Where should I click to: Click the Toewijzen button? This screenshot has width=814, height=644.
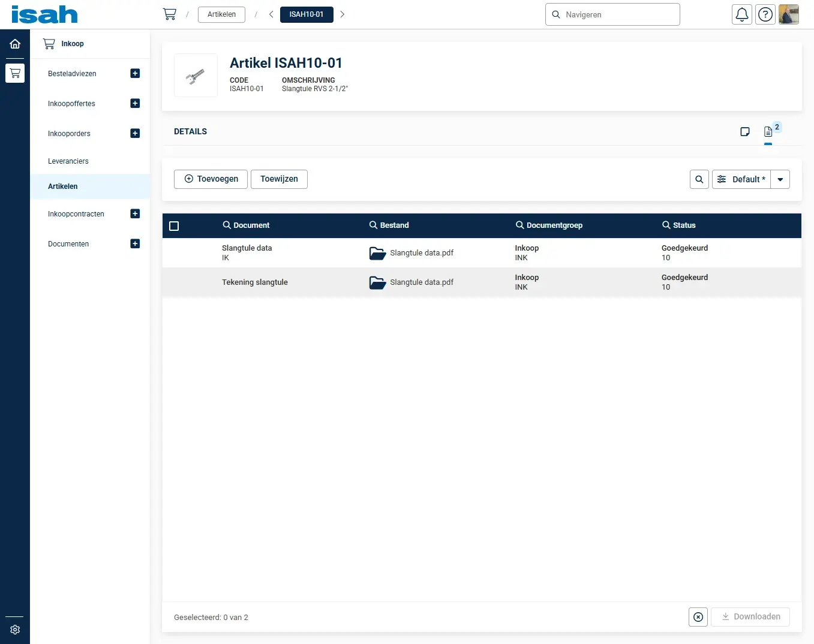point(279,179)
